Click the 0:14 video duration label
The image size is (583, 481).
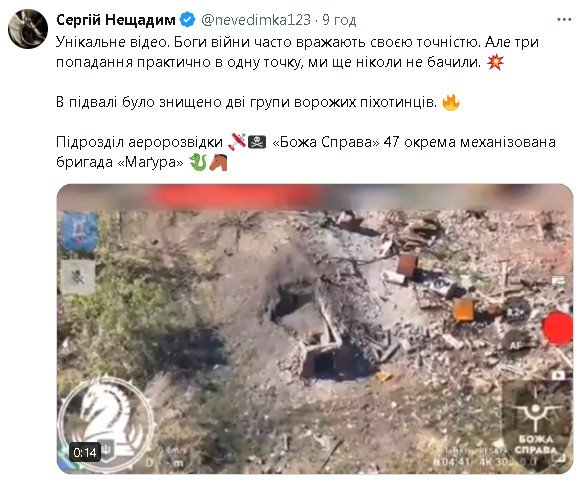coord(85,452)
